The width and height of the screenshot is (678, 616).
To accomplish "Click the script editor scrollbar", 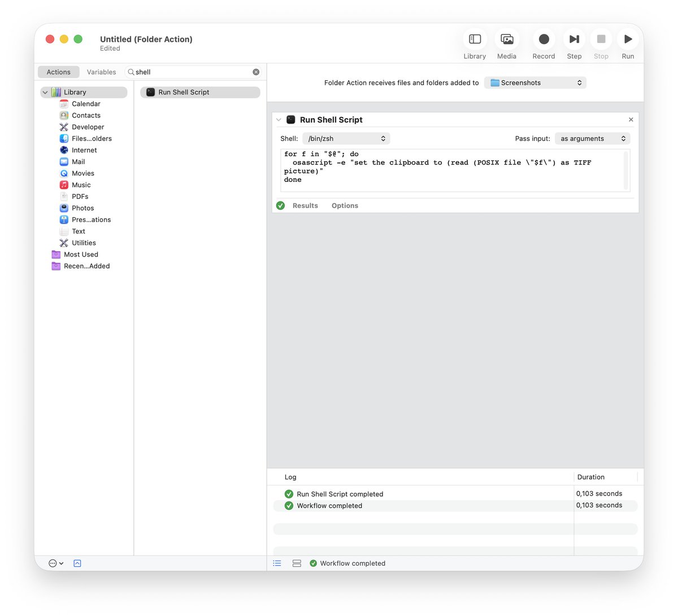I will coord(626,171).
